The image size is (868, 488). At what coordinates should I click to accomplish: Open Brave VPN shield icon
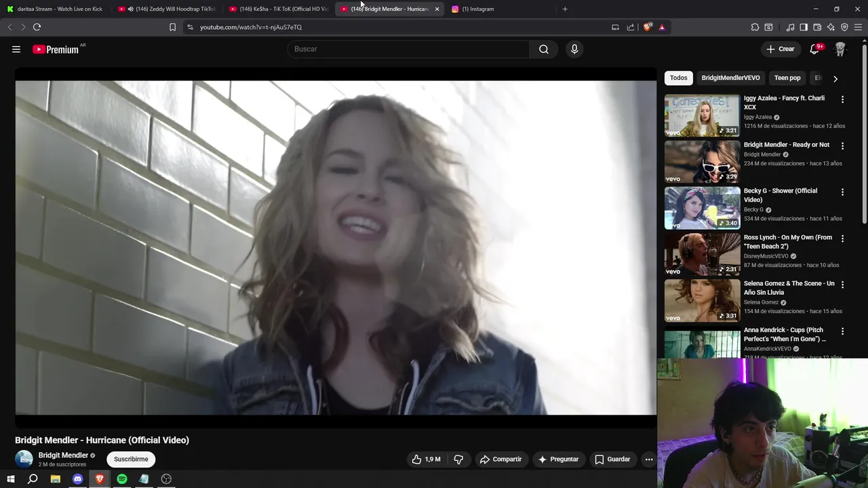click(x=844, y=27)
